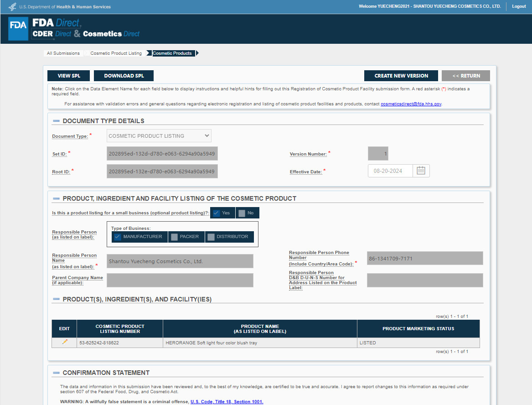
Task: Click the FDA Direct header title
Action: [x=57, y=23]
